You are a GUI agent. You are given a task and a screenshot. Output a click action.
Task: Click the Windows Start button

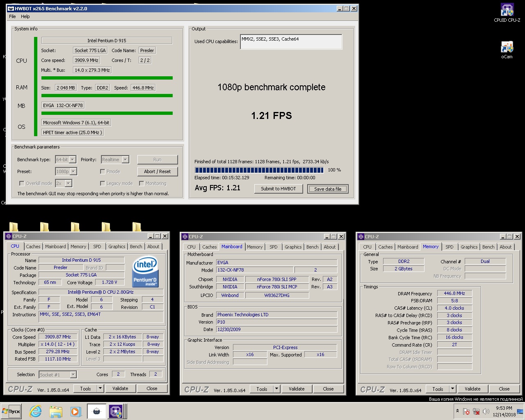[x=11, y=411]
